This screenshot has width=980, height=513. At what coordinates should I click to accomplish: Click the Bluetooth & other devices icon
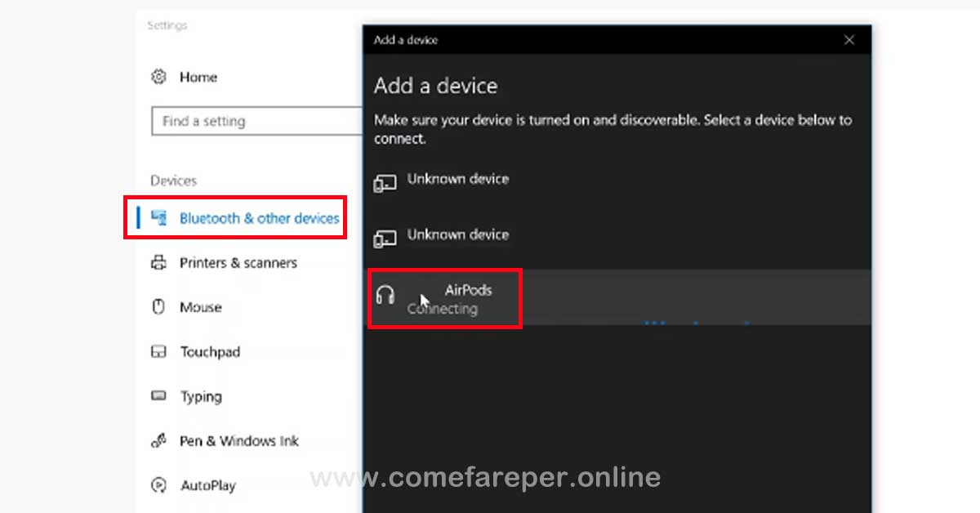(x=158, y=218)
